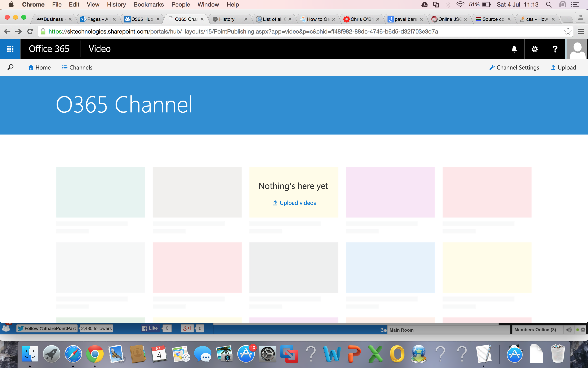Go back using the browser back arrow
588x368 pixels.
(7, 31)
